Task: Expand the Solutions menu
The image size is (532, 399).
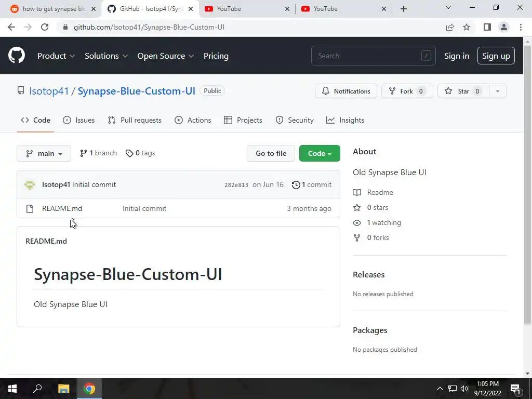Action: [106, 56]
